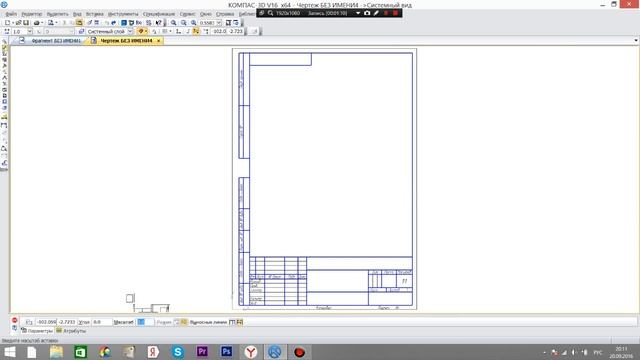Open Skype from the taskbar
The image size is (640, 360).
coord(178,352)
